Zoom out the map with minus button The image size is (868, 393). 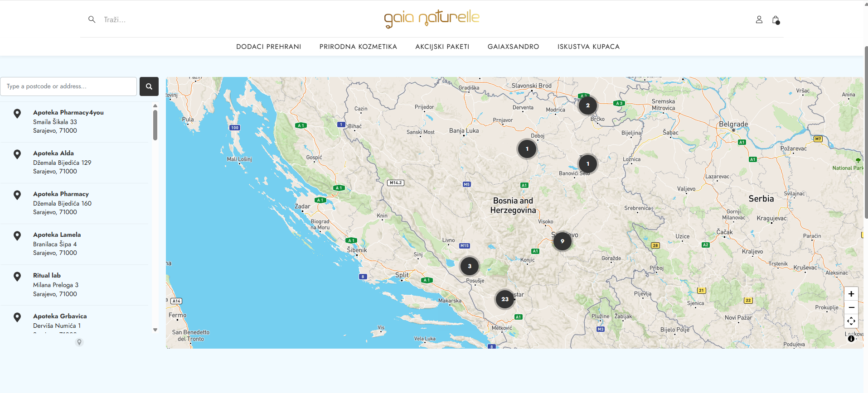point(851,307)
